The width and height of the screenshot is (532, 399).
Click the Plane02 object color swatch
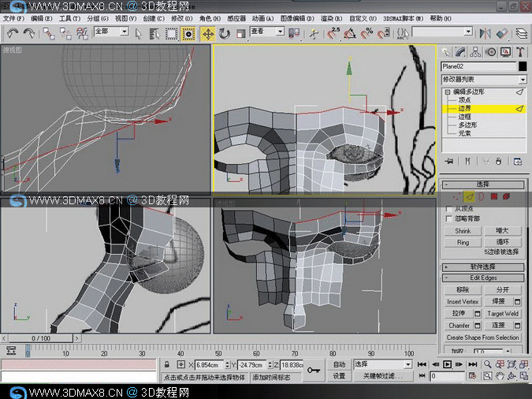coord(523,66)
